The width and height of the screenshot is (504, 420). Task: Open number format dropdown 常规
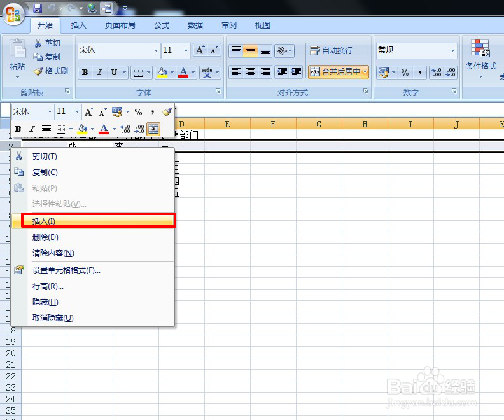click(452, 50)
